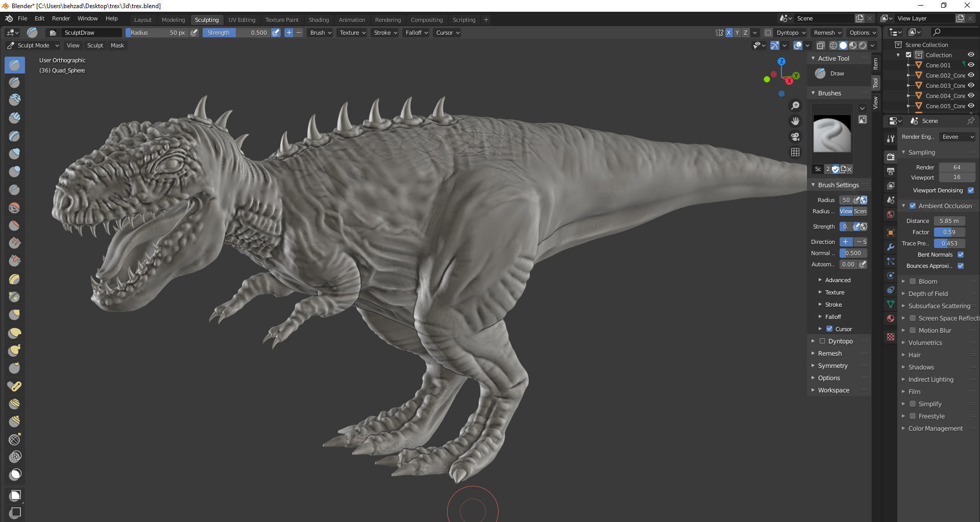This screenshot has width=980, height=522.
Task: Adjust the header Strength slider
Action: click(x=236, y=33)
